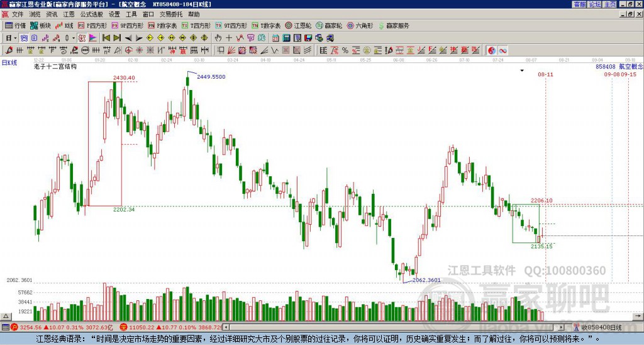Open the calendar date icon
Screen dimensions: 644x345
pos(275,38)
